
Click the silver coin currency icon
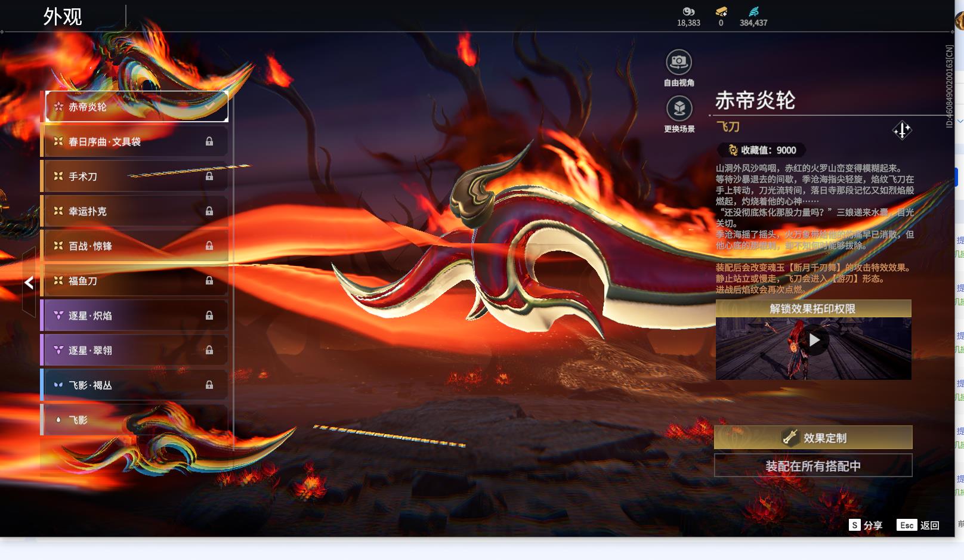click(x=688, y=11)
